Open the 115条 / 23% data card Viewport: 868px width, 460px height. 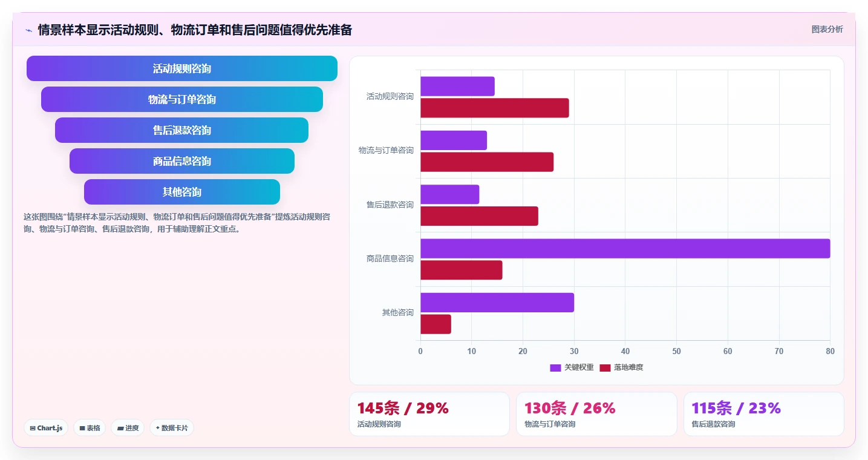point(764,414)
